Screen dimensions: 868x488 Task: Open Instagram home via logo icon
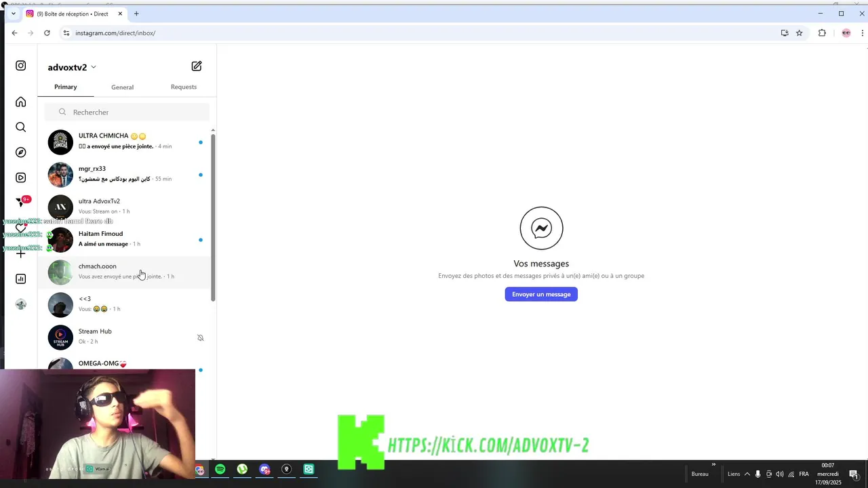point(21,66)
